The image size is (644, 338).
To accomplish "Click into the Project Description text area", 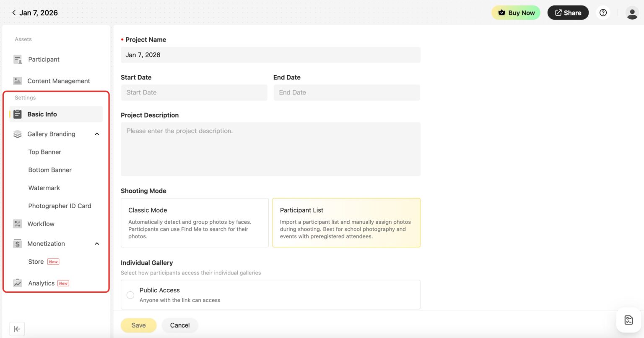I will click(x=270, y=149).
